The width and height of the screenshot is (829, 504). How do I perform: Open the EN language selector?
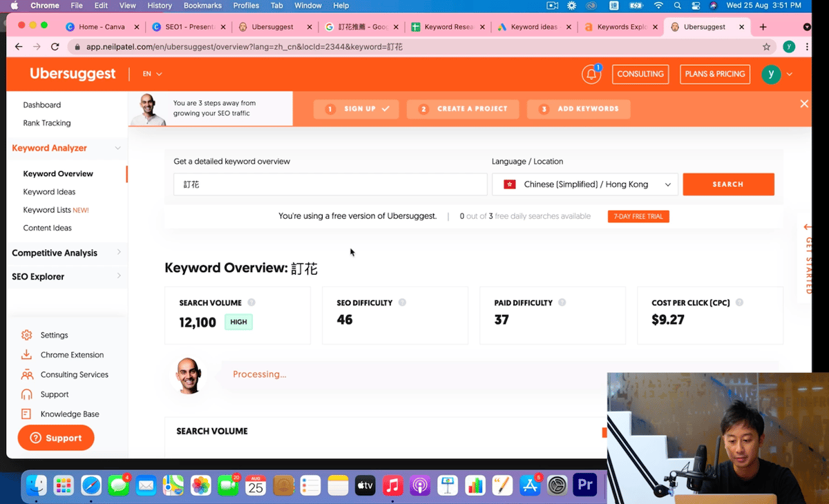tap(152, 74)
